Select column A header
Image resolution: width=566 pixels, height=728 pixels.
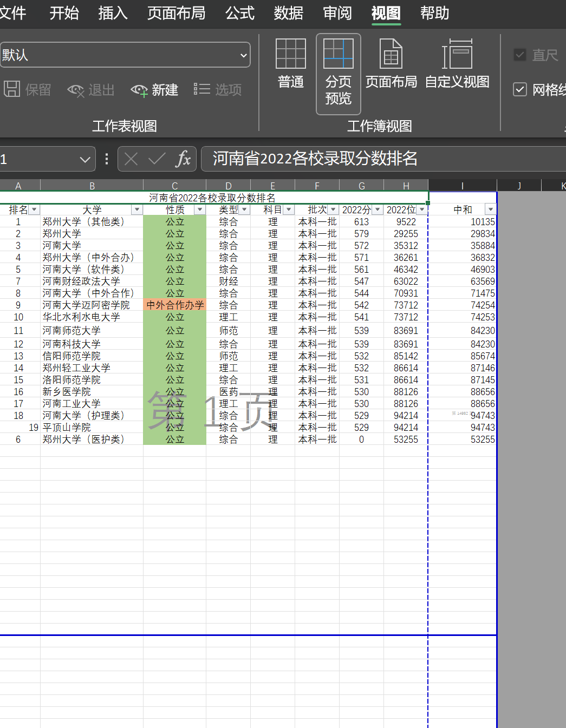18,186
